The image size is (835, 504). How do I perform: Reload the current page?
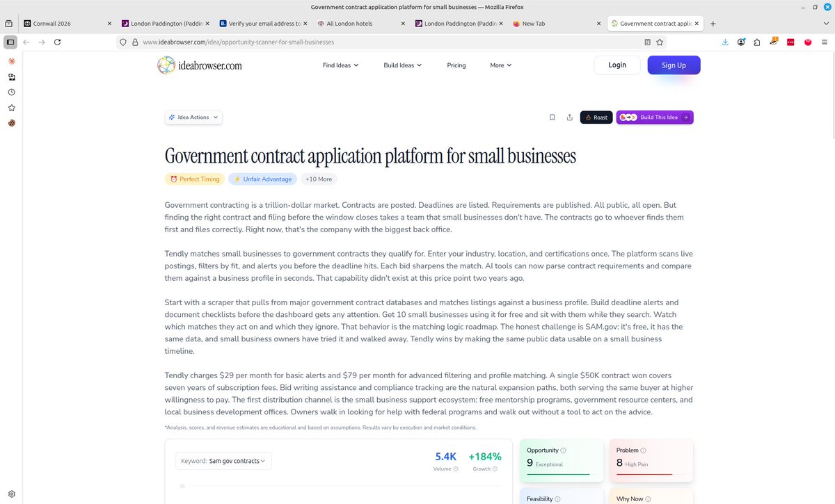pyautogui.click(x=57, y=42)
